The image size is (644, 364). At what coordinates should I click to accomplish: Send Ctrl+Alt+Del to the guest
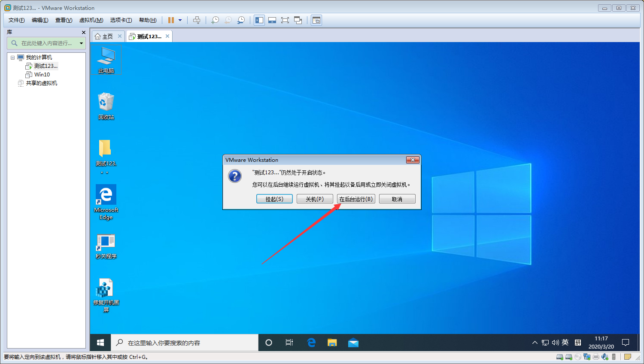click(197, 20)
